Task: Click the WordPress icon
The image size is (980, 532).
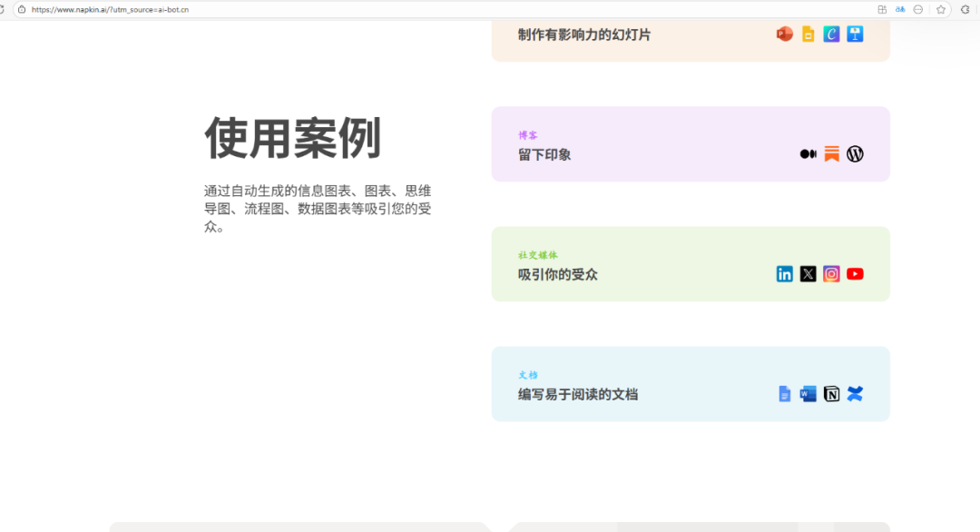Action: [x=855, y=154]
